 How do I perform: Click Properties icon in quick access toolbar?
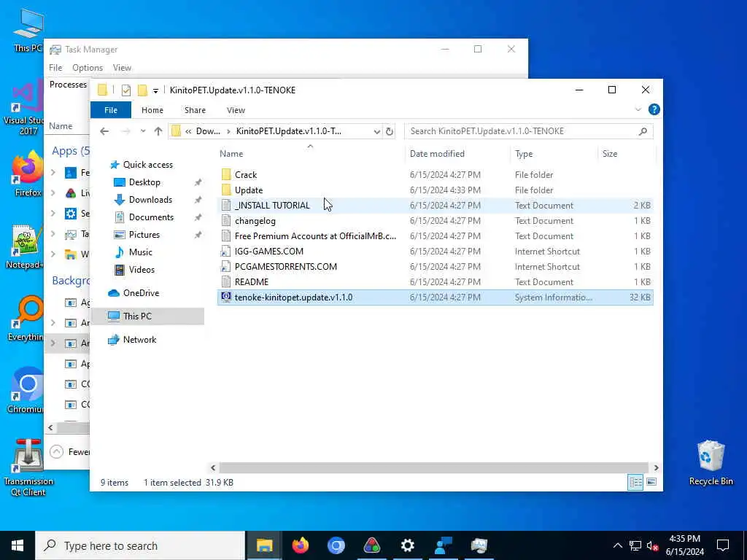click(125, 90)
